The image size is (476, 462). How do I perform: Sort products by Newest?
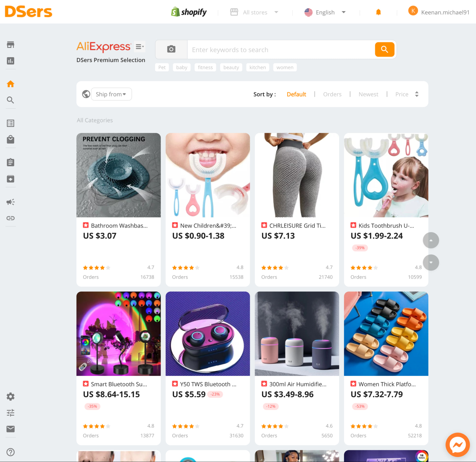[x=368, y=94]
